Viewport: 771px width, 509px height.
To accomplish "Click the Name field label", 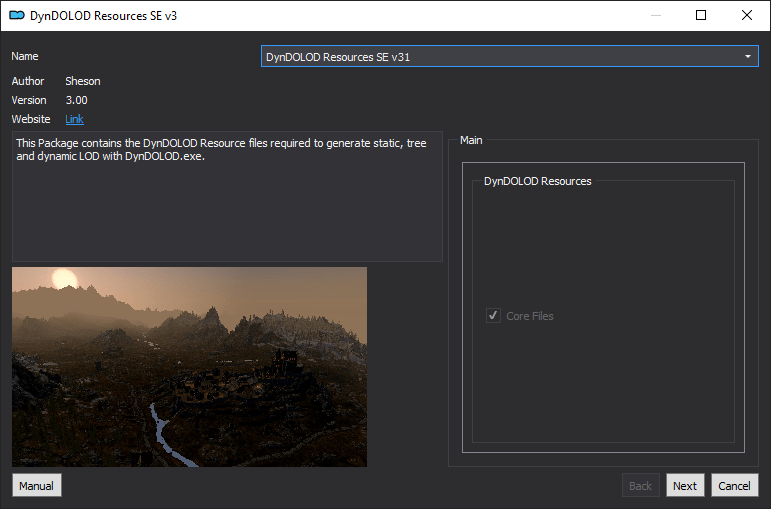I will tap(25, 56).
